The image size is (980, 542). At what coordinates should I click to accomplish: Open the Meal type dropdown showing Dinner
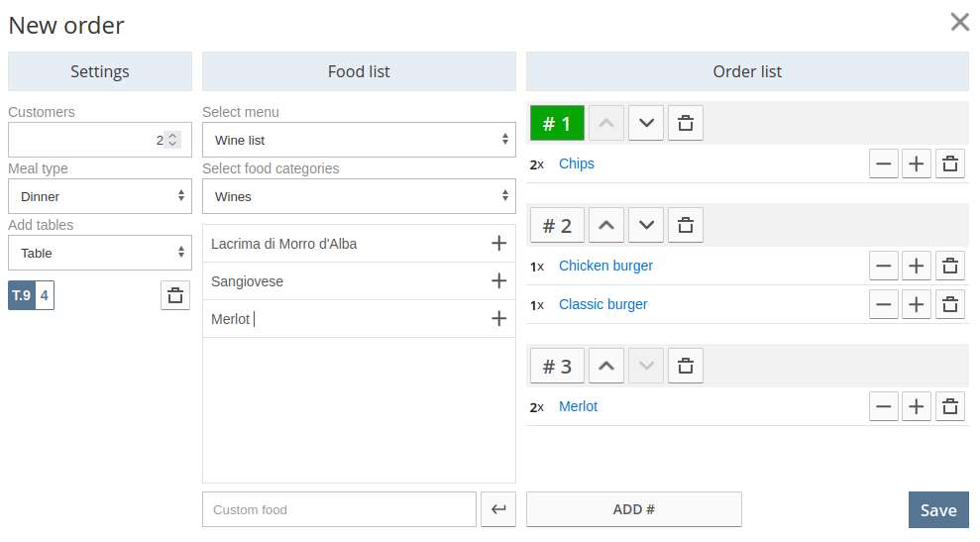point(100,196)
